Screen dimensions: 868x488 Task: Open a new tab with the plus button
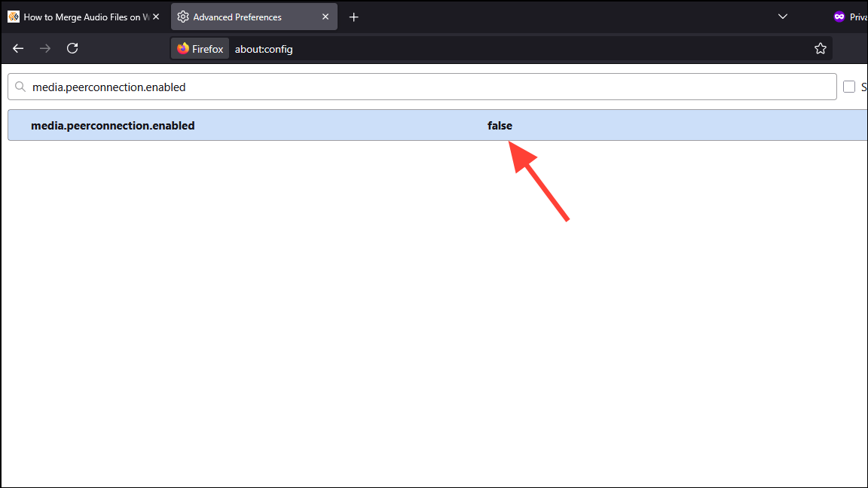(354, 17)
